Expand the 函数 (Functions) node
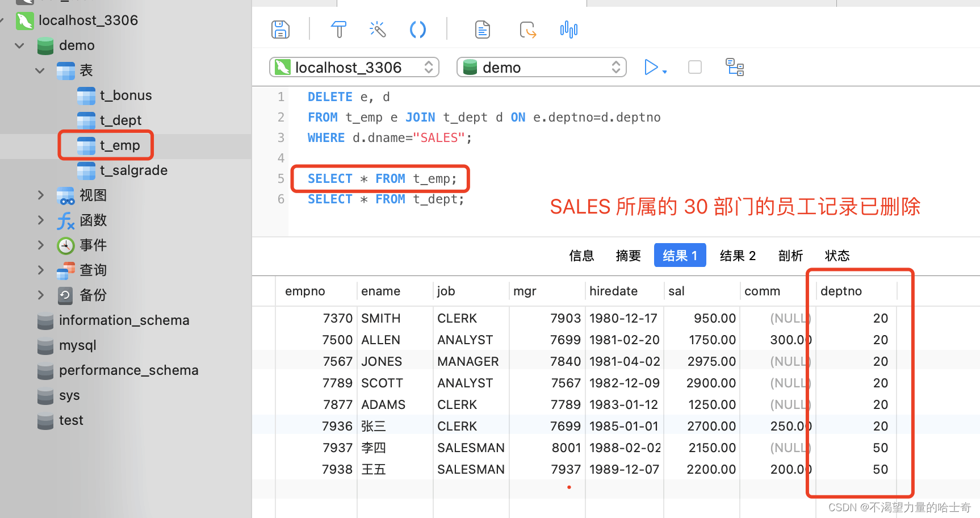 coord(40,220)
